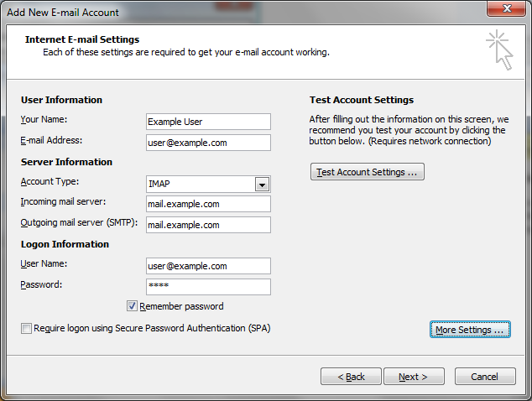The width and height of the screenshot is (532, 401).
Task: Enable Require logon using SPA checkbox
Action: [x=27, y=329]
